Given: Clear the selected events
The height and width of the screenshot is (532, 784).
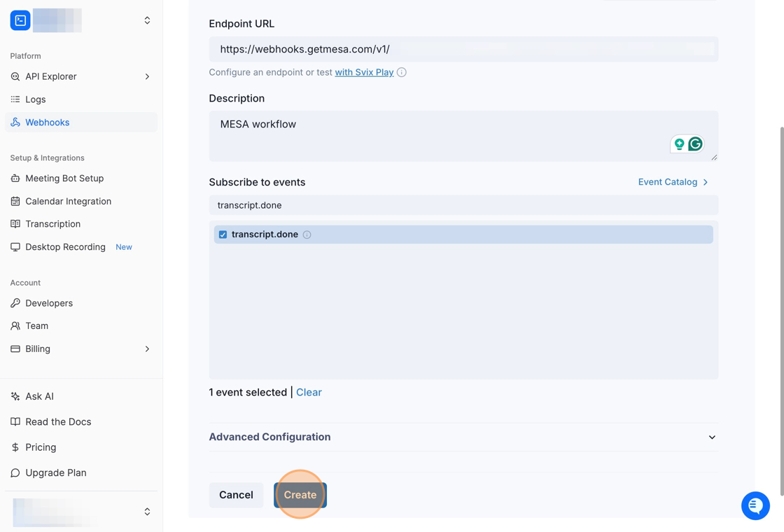Looking at the screenshot, I should [309, 392].
